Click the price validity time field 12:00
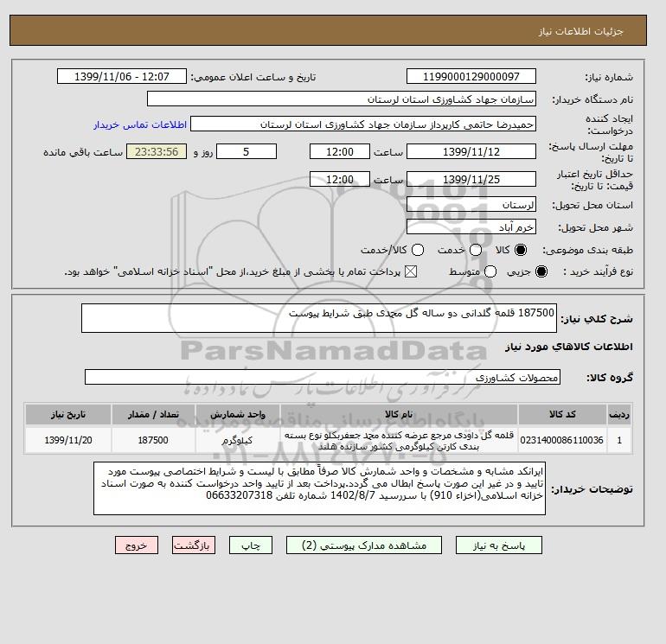Screen dimensions: 666x644 tap(340, 179)
